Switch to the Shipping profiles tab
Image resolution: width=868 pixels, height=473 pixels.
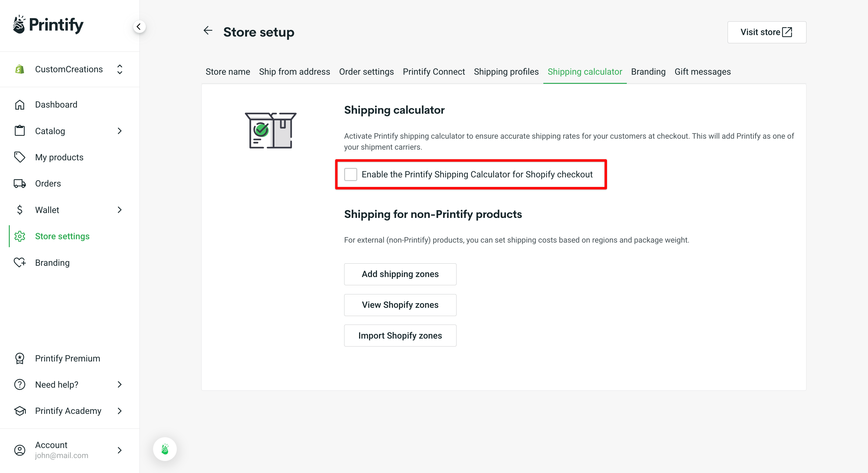pyautogui.click(x=506, y=72)
